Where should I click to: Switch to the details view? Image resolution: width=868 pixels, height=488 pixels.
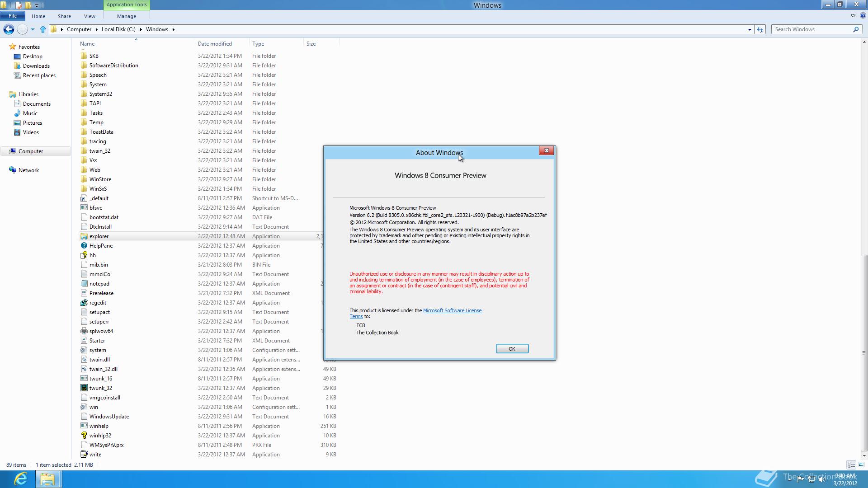click(851, 465)
